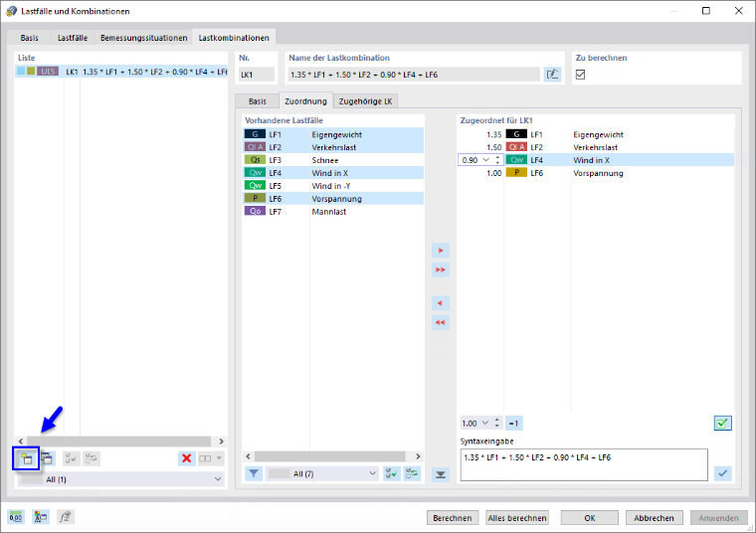
Task: Select the Lastkombinationen tab
Action: (x=234, y=38)
